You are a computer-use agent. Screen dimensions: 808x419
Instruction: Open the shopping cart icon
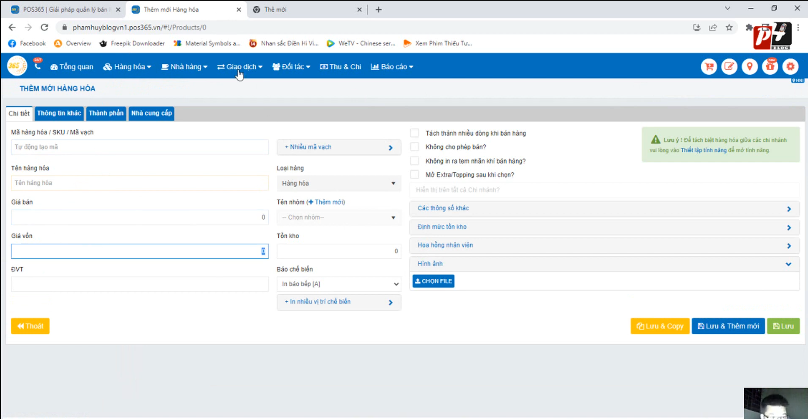pyautogui.click(x=709, y=66)
